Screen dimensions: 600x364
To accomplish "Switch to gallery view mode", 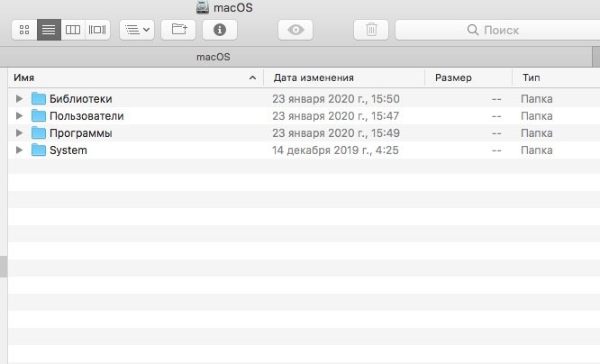I will click(97, 30).
